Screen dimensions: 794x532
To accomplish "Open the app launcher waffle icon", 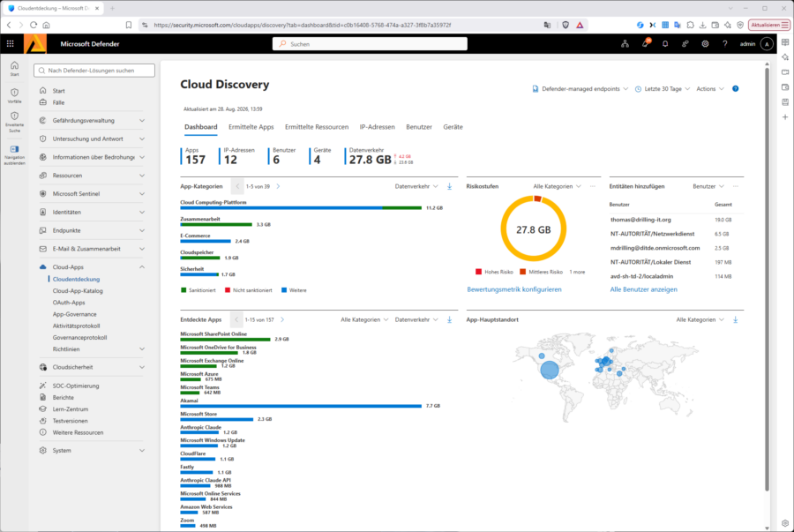I will click(x=10, y=44).
